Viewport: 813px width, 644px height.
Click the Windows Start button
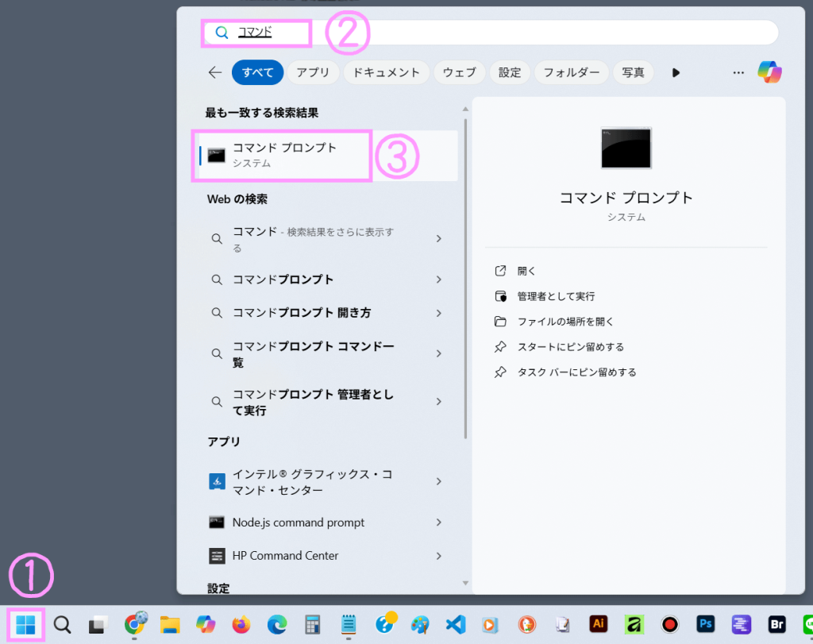point(26,625)
